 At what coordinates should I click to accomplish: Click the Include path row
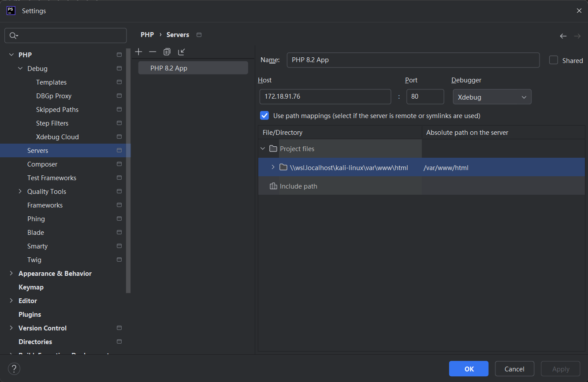(x=421, y=186)
